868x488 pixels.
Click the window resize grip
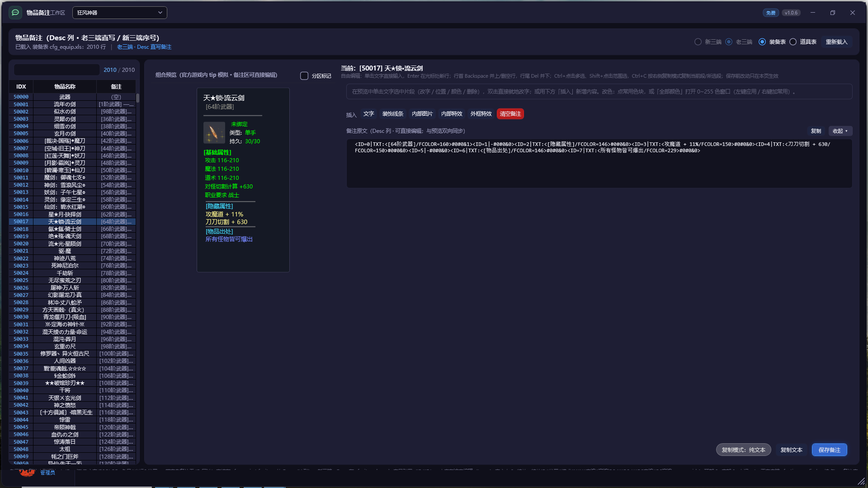point(861,481)
